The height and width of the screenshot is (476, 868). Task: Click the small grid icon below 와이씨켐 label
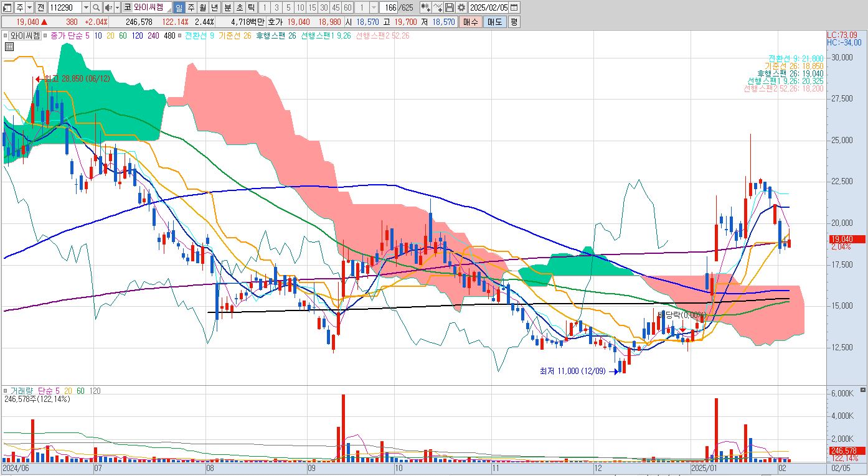[x=10, y=46]
